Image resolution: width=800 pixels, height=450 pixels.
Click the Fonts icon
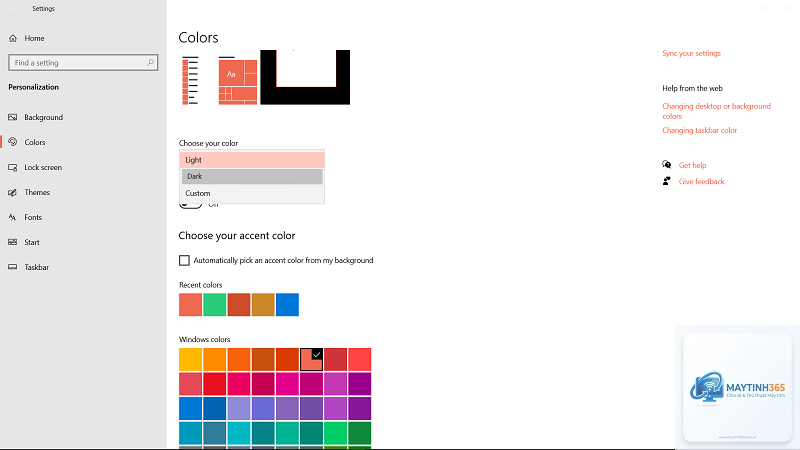[x=13, y=217]
